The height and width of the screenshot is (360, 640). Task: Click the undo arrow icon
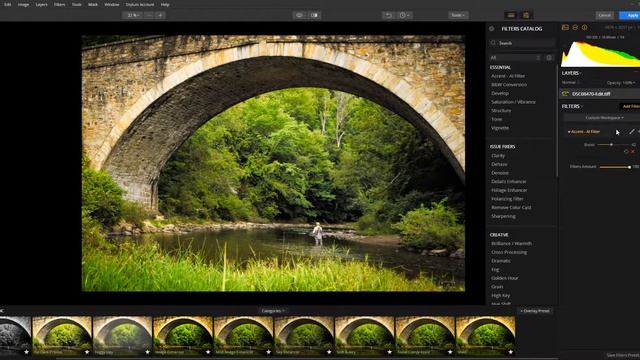(389, 15)
